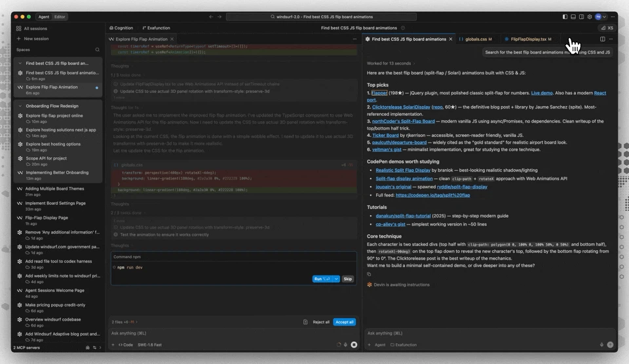Click the info icon next to session title
629x364 pixels.
tap(403, 28)
